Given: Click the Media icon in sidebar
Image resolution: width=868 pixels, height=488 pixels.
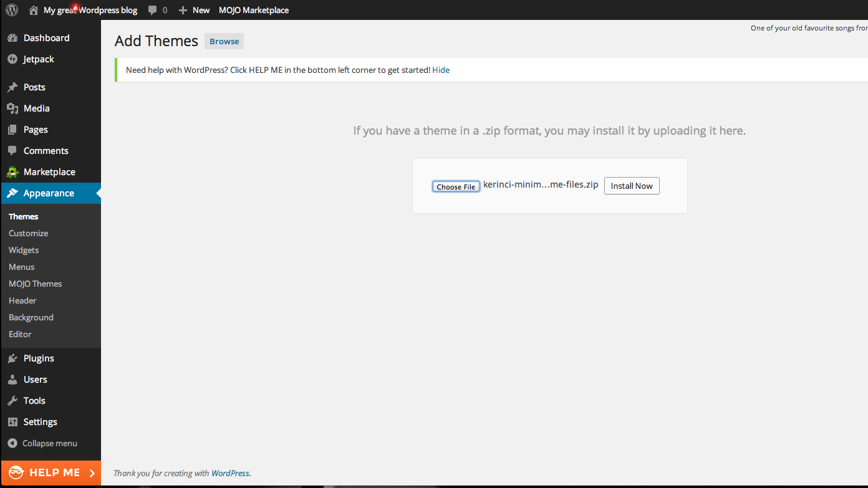Looking at the screenshot, I should (12, 108).
